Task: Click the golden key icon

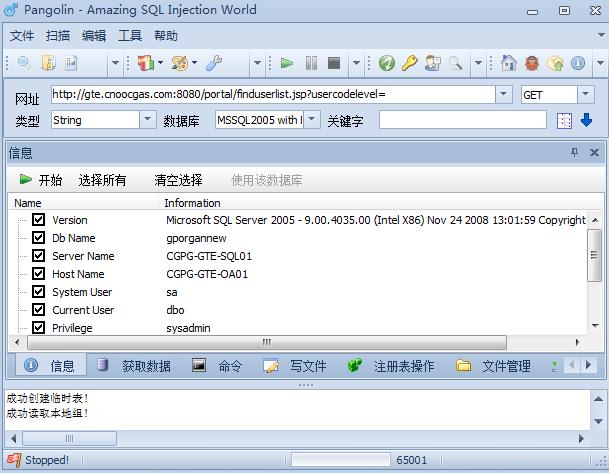Action: click(409, 63)
